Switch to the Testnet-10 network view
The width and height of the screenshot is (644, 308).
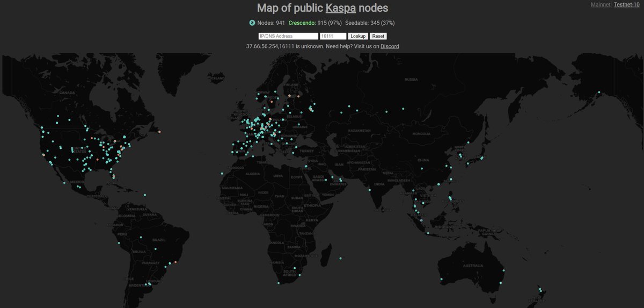point(627,4)
